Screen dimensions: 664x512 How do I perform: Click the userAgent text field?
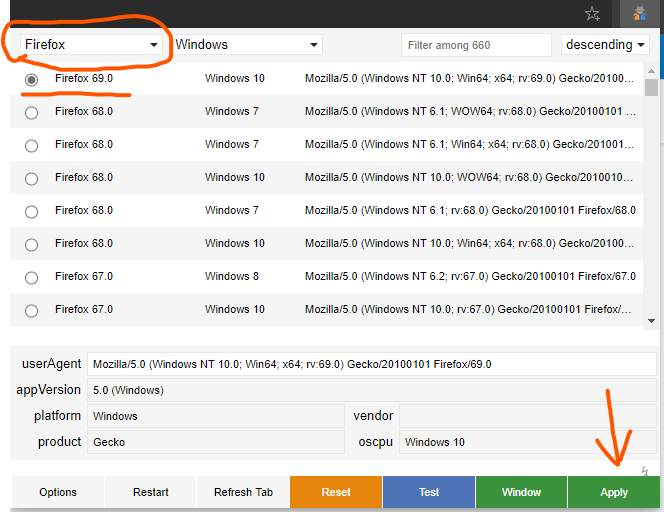[372, 364]
